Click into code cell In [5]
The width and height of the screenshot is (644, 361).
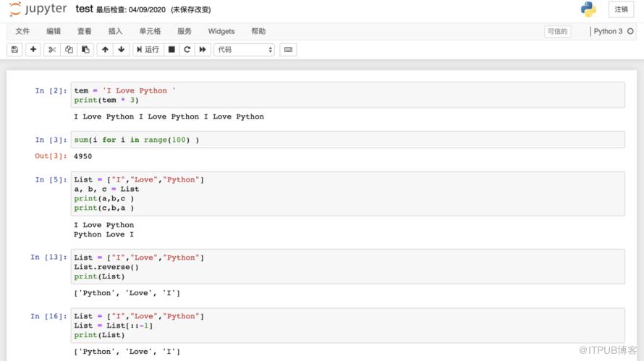coord(347,193)
